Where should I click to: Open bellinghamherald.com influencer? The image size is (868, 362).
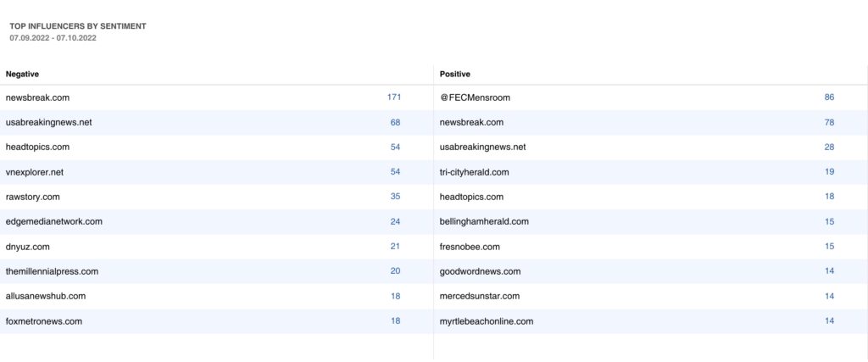coord(484,221)
